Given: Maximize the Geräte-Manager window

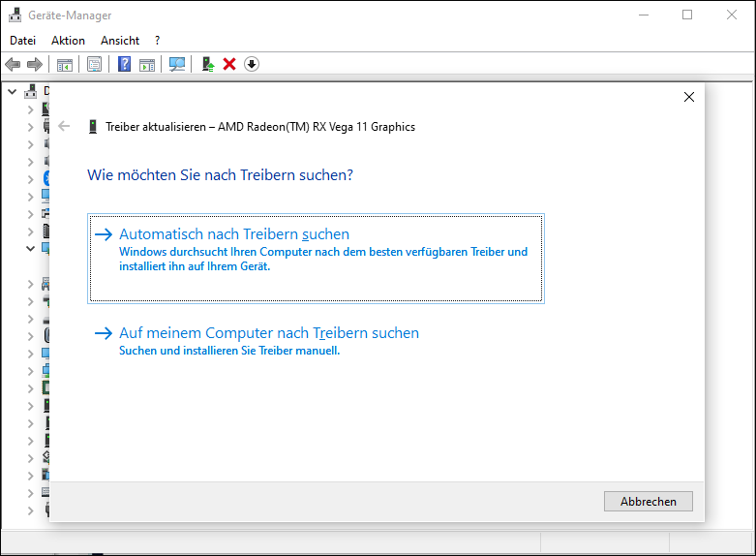Looking at the screenshot, I should [687, 15].
